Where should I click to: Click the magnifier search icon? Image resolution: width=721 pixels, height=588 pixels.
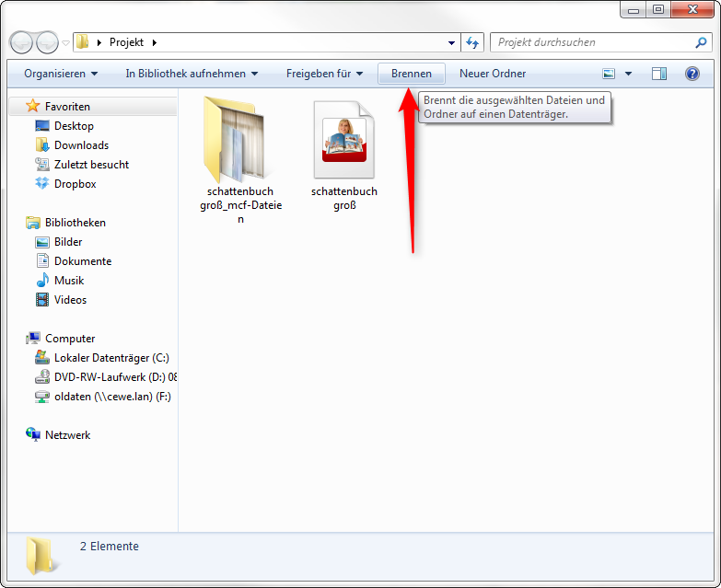(701, 42)
